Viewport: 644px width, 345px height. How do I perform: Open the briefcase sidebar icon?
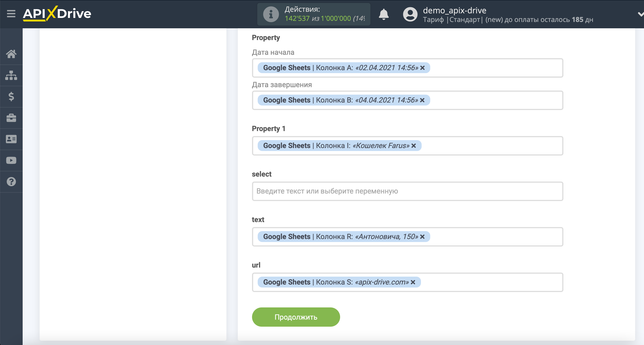(11, 118)
